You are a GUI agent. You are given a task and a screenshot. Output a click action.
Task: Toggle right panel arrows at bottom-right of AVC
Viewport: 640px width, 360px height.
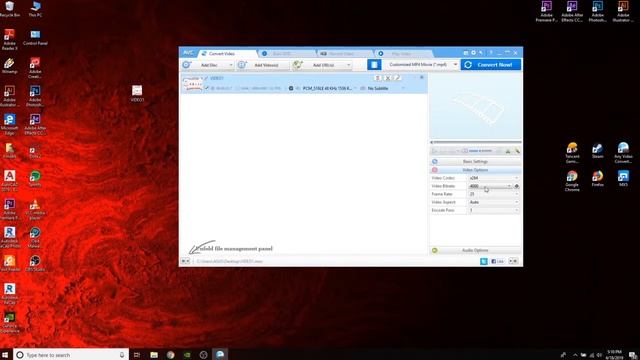click(x=513, y=261)
